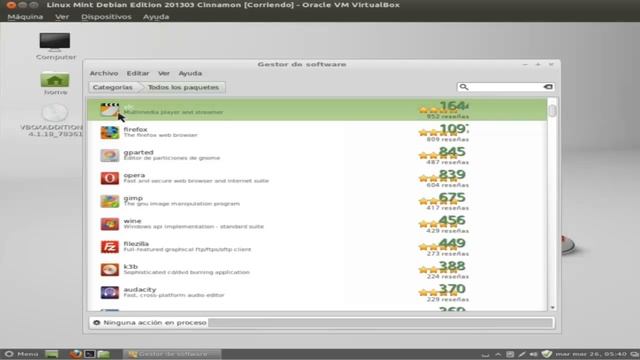Launch Firefox from the taskbar
The height and width of the screenshot is (360, 640).
coord(76,354)
